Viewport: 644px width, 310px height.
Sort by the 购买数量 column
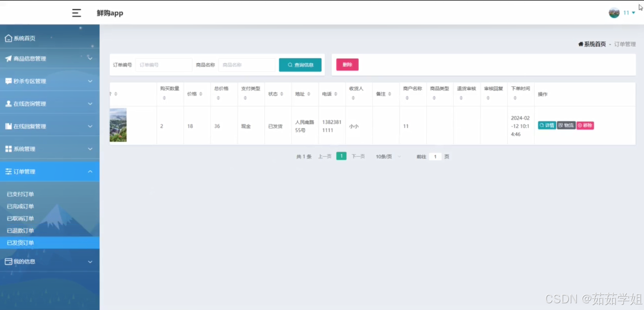(164, 98)
